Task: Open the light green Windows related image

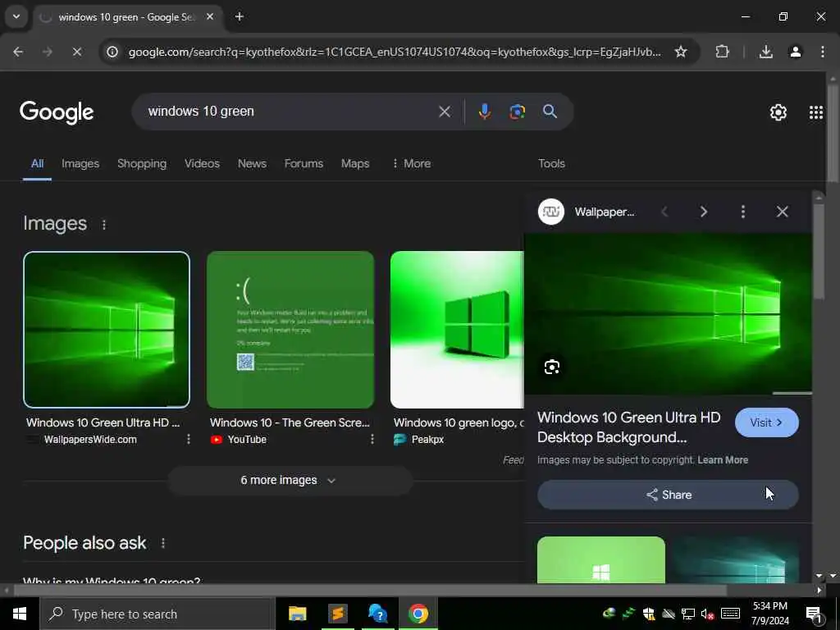Action: pyautogui.click(x=601, y=559)
